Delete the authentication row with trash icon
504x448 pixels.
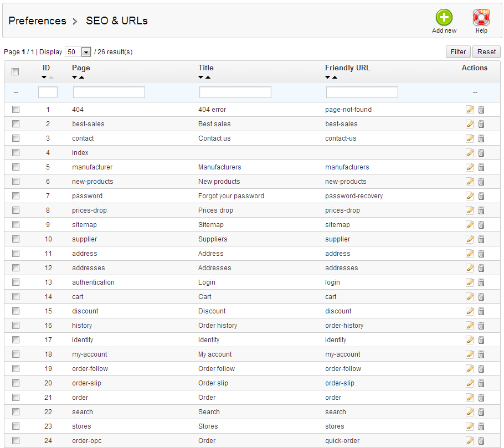[x=481, y=282]
